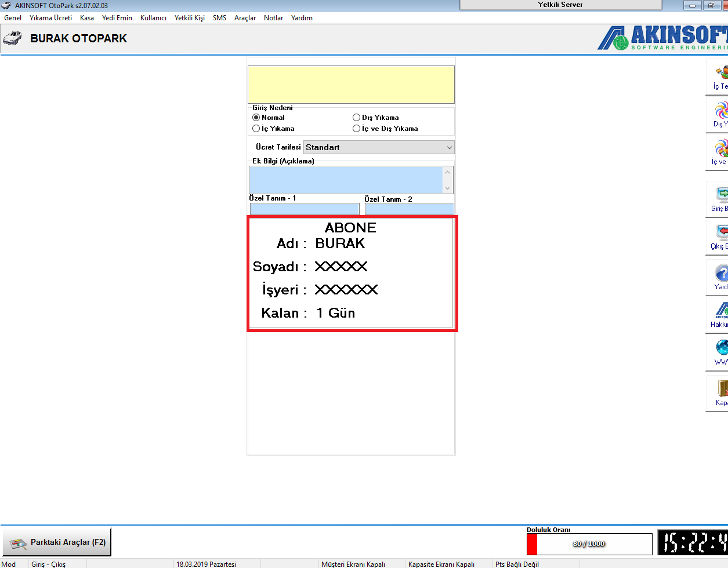Click the yellow plate input field
This screenshot has height=568, width=728.
(x=351, y=85)
